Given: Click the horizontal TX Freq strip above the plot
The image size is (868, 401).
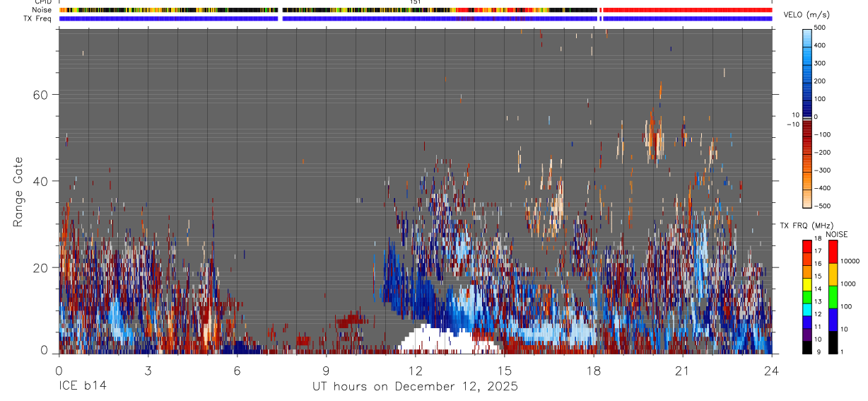Looking at the screenshot, I should (x=416, y=18).
